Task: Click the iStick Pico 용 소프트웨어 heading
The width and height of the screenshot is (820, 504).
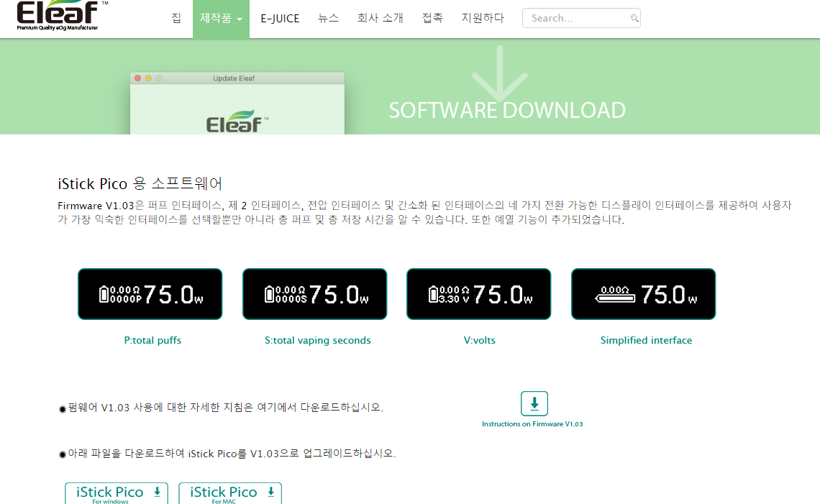Action: [x=140, y=183]
